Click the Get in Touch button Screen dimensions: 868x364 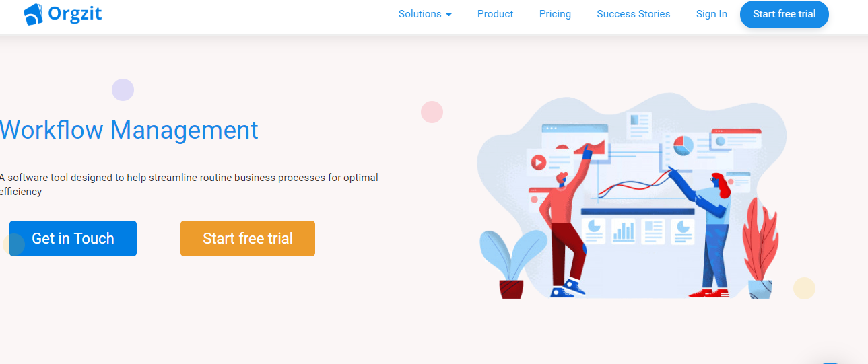pos(73,238)
